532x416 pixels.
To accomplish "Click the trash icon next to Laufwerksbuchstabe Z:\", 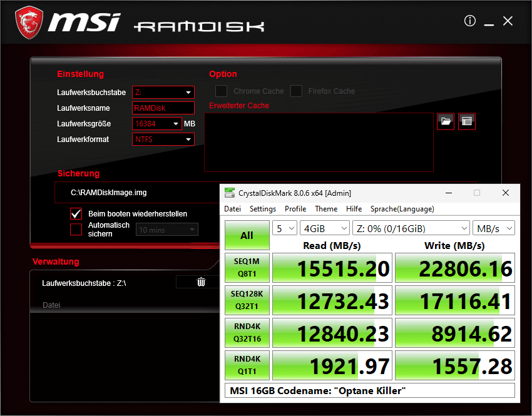I will click(x=201, y=282).
